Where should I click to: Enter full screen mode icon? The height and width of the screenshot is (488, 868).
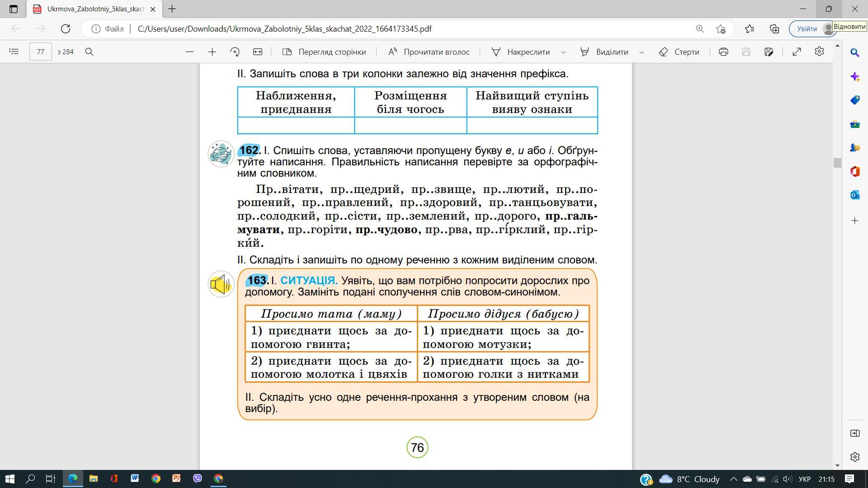pyautogui.click(x=797, y=52)
